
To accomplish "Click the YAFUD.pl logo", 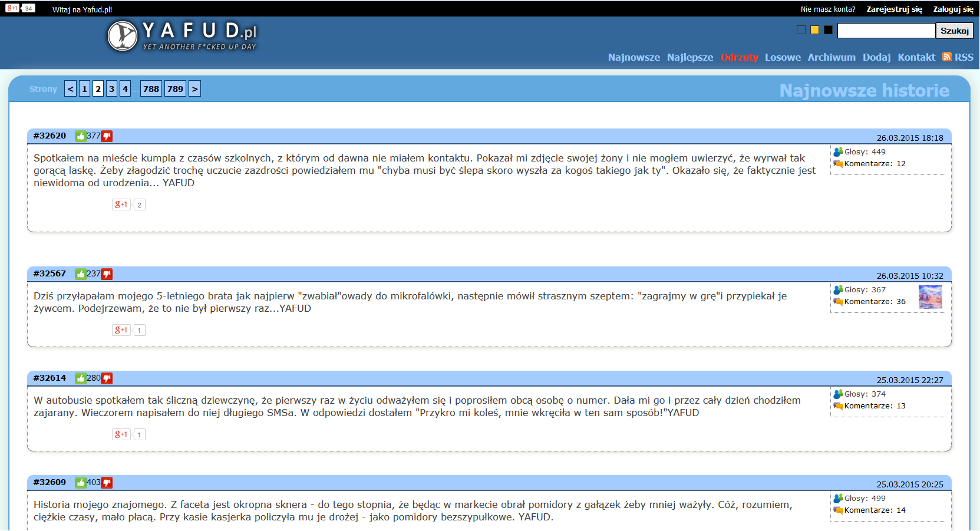I will [182, 37].
